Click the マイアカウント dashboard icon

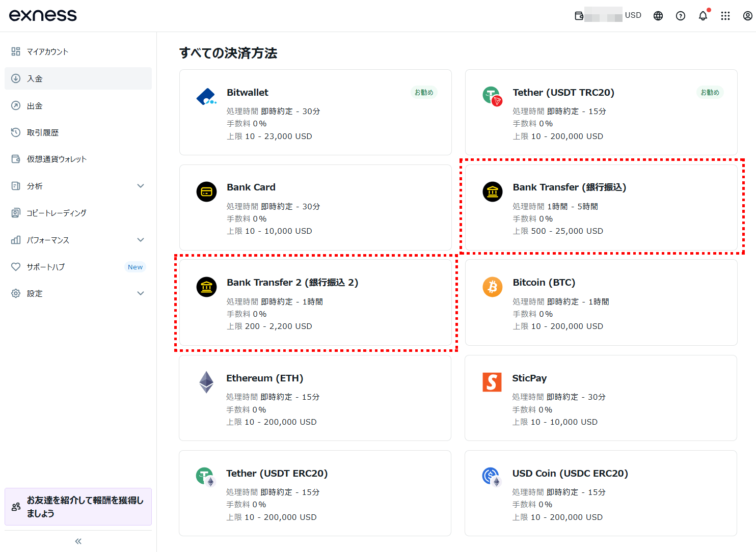pos(16,51)
